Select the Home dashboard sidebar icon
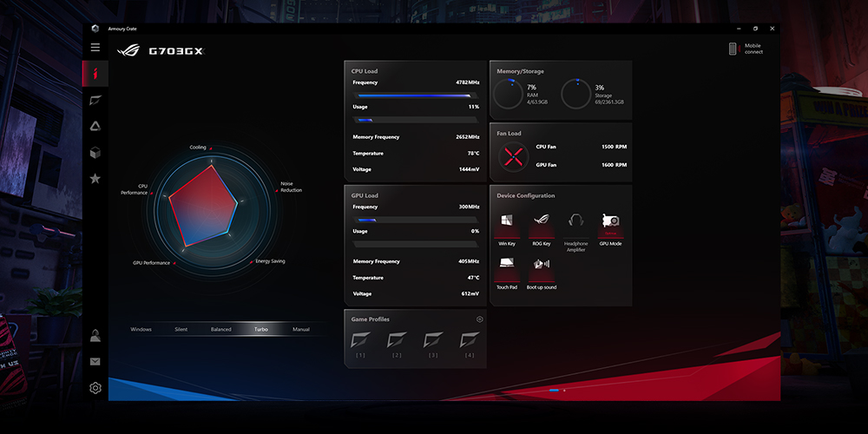Viewport: 868px width, 434px height. click(x=95, y=74)
